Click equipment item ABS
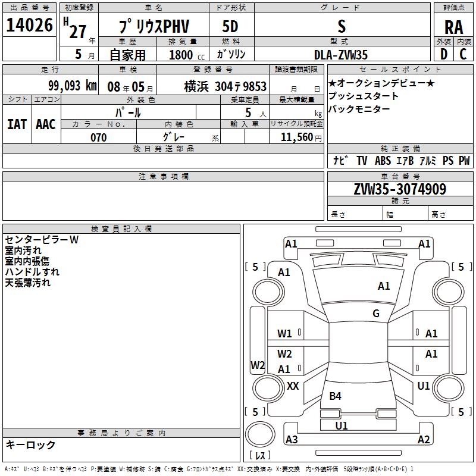The image size is (476, 476). click(x=383, y=160)
